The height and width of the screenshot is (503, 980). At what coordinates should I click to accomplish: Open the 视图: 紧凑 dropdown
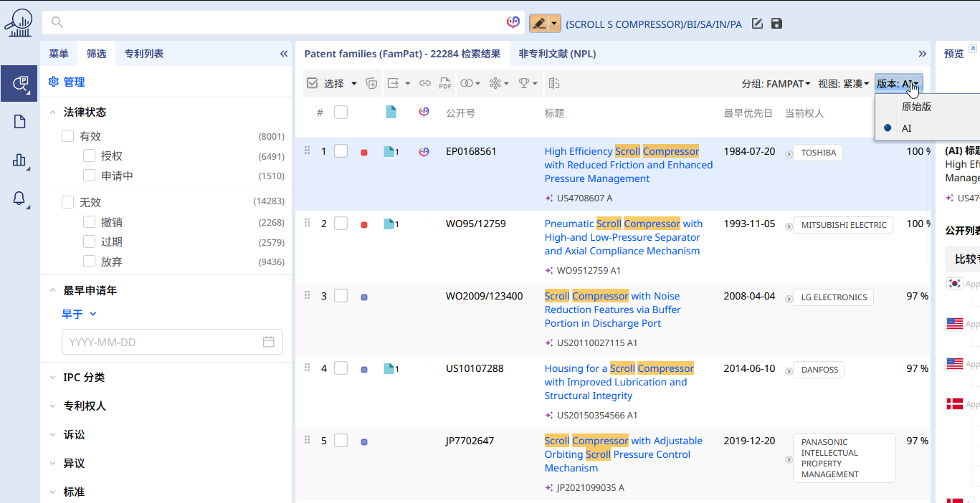pos(843,84)
